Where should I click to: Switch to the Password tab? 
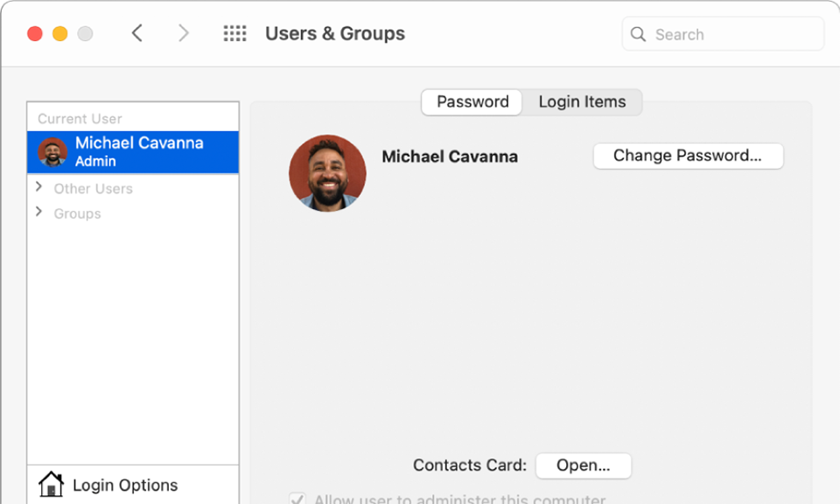472,101
